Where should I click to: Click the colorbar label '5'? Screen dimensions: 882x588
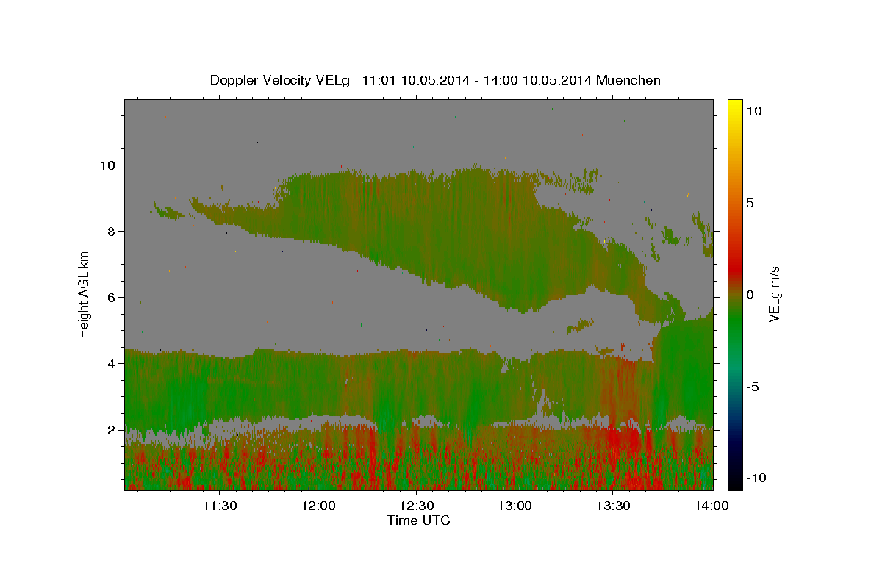[750, 203]
